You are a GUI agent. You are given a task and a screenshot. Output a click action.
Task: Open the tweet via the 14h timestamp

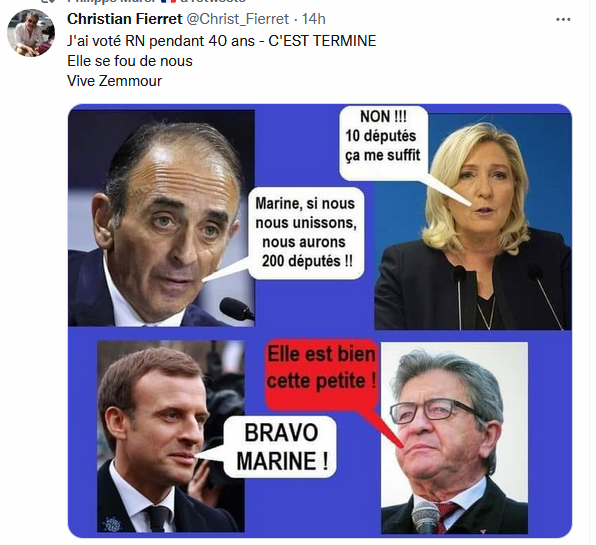click(314, 19)
